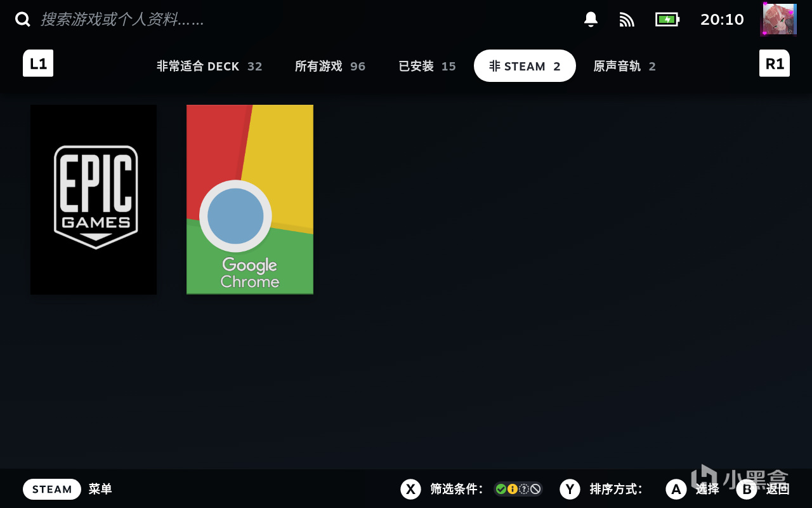
Task: Click the Y button glyph for sorting
Action: 570,489
